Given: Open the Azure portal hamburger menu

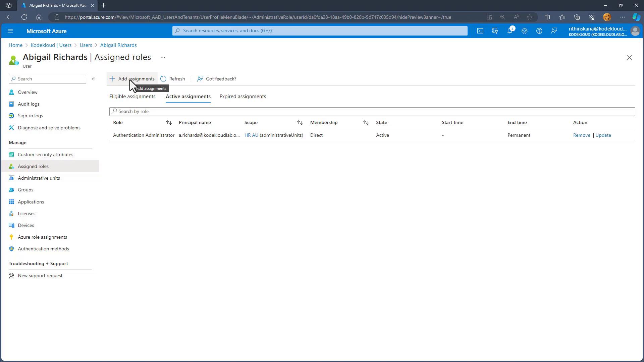Looking at the screenshot, I should [10, 31].
